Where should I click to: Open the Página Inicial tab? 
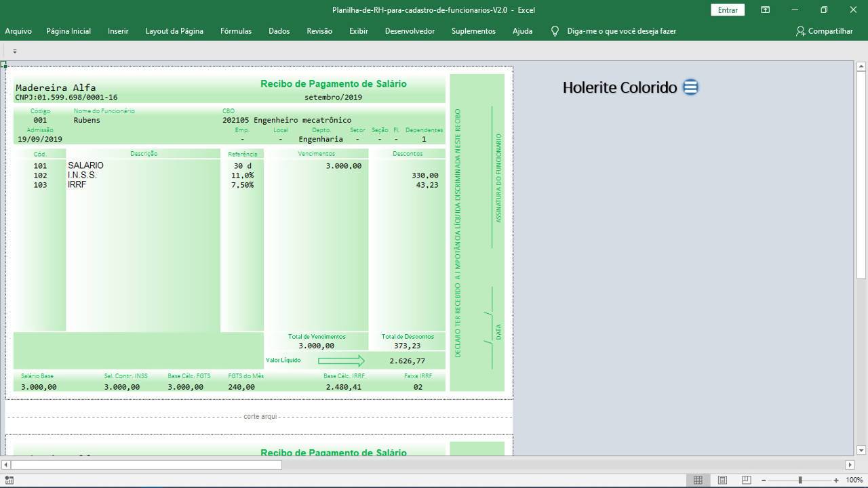point(68,31)
